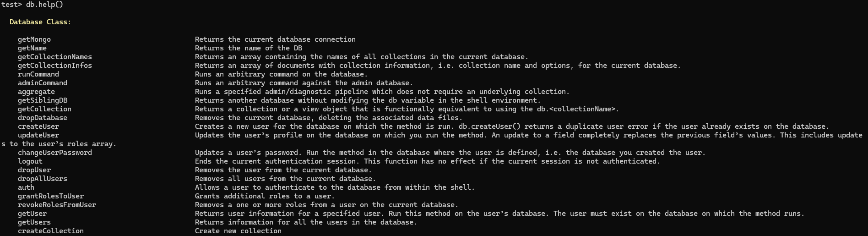Click the aggregate method name
868x236 pixels.
click(36, 92)
